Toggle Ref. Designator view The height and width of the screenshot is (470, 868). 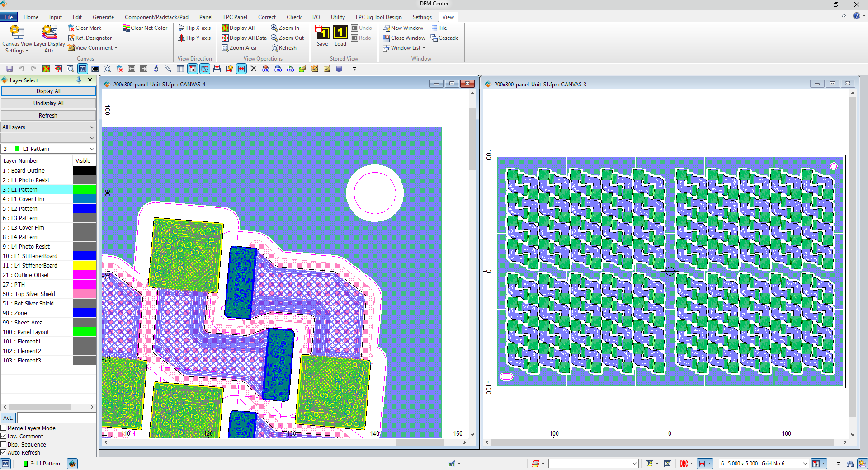pos(90,38)
